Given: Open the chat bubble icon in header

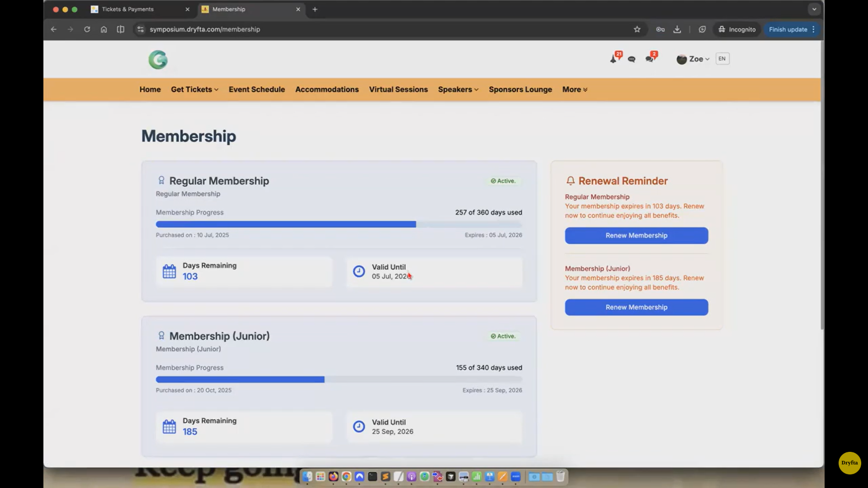Looking at the screenshot, I should coord(632,59).
